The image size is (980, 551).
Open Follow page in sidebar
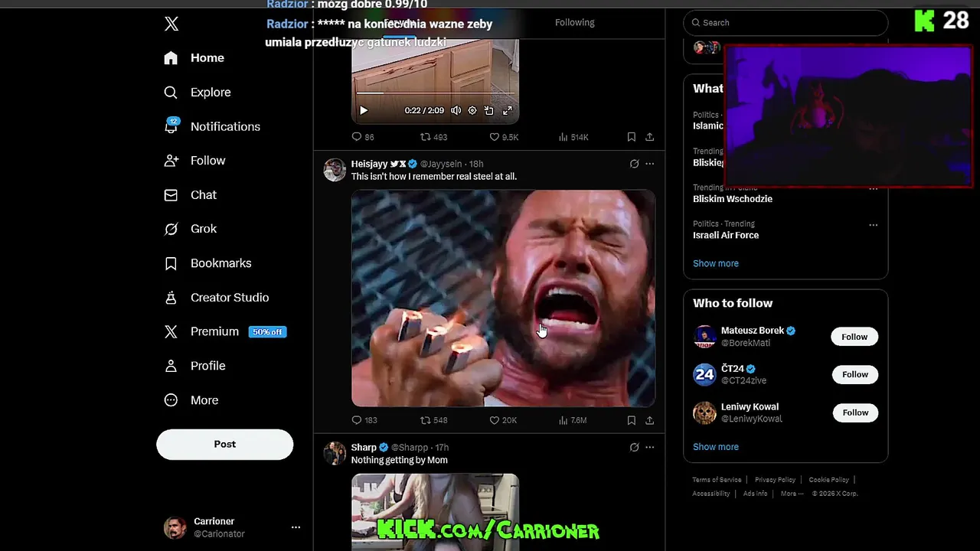[194, 161]
